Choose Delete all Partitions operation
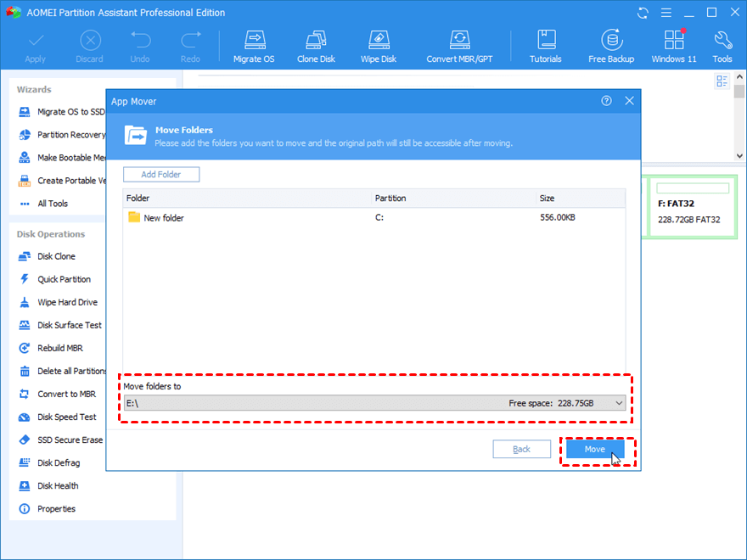The height and width of the screenshot is (560, 747). (x=61, y=371)
